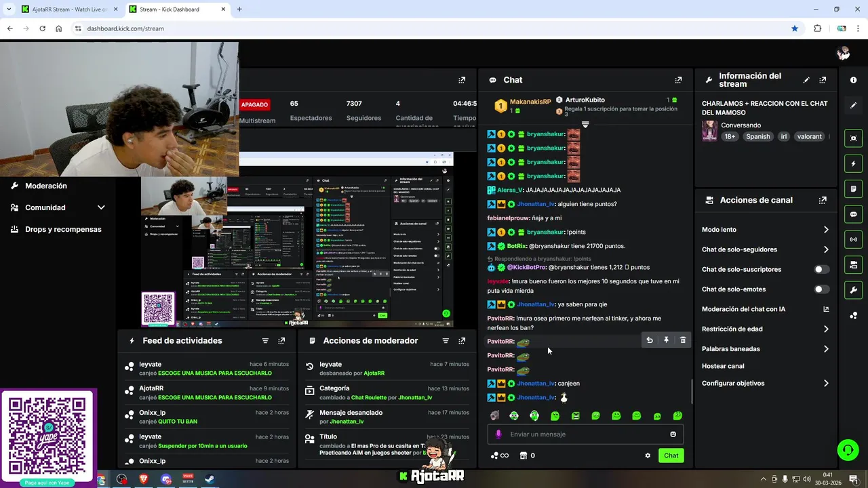Expand Restricción de edad options
The image size is (868, 488).
(x=826, y=329)
